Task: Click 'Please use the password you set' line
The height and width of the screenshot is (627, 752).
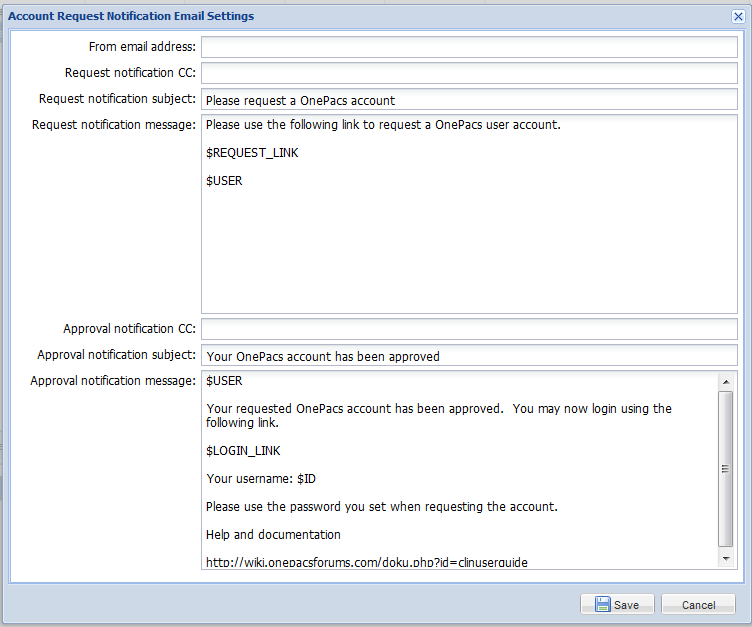Action: tap(382, 507)
